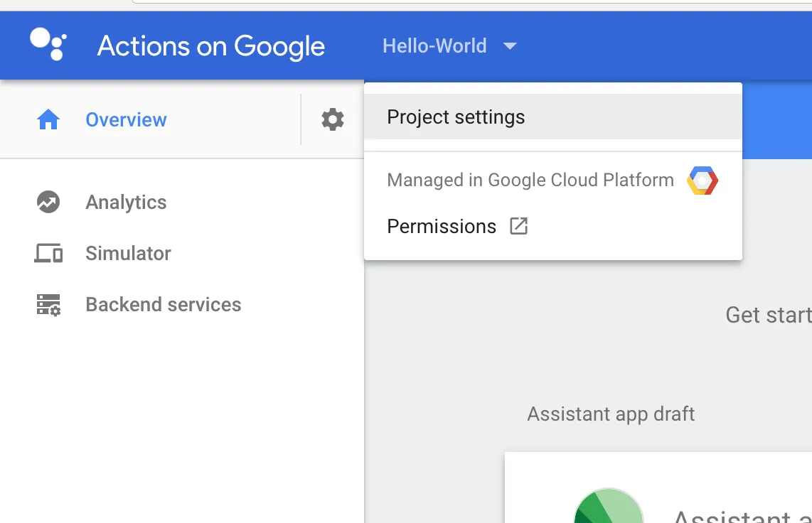Click the Analytics trend icon

click(48, 203)
